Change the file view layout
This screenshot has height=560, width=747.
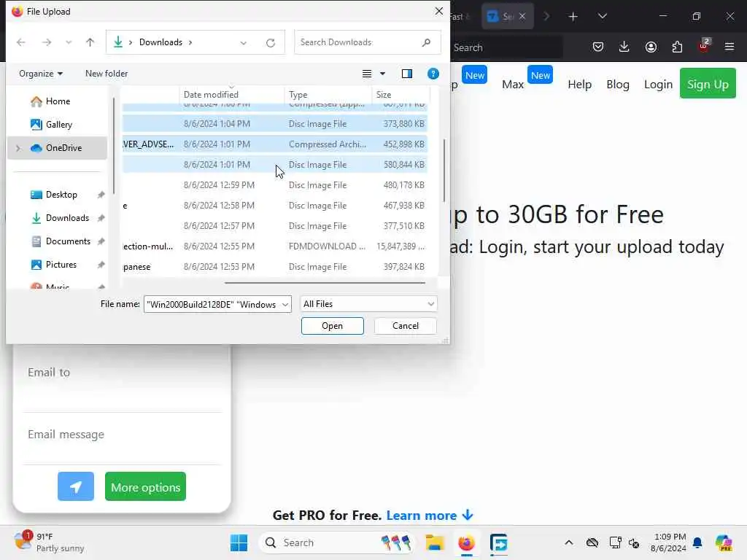tap(367, 74)
